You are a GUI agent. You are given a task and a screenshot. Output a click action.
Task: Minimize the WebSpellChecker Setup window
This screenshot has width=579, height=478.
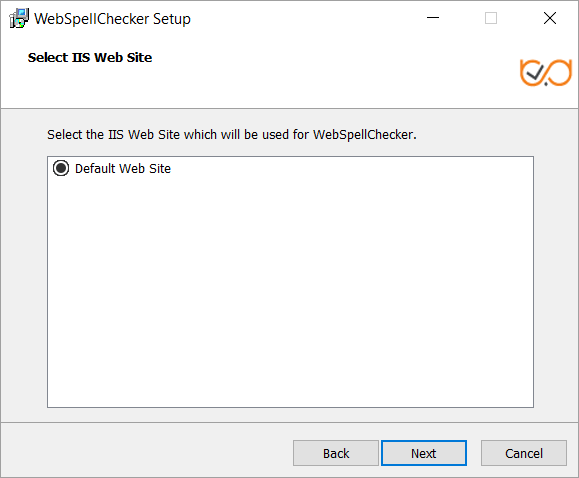coord(433,18)
